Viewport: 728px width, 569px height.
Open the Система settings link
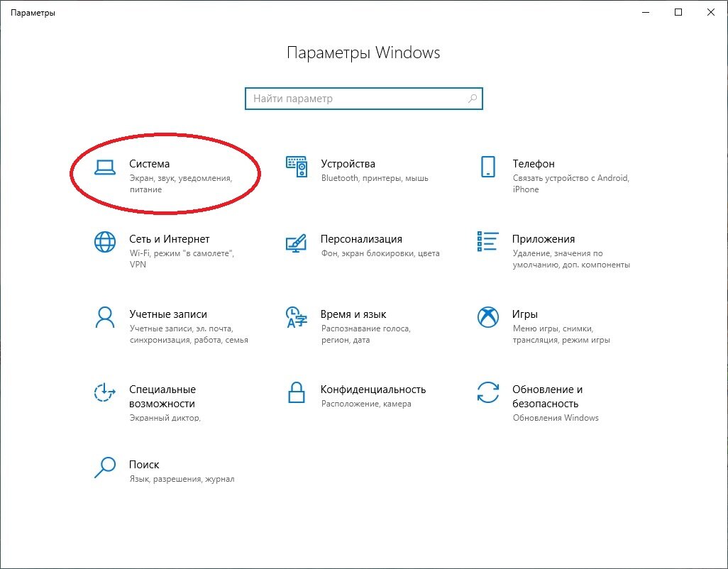tap(149, 164)
